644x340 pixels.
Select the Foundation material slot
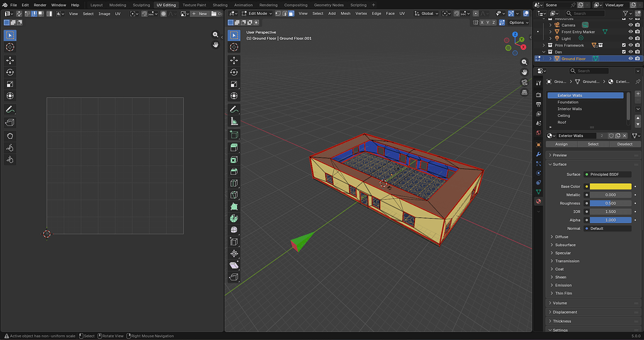coord(586,102)
